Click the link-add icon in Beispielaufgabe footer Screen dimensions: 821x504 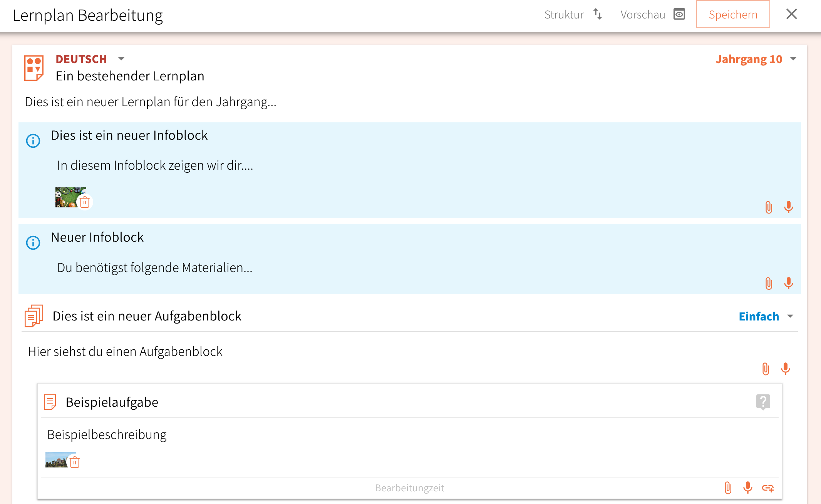click(x=768, y=488)
